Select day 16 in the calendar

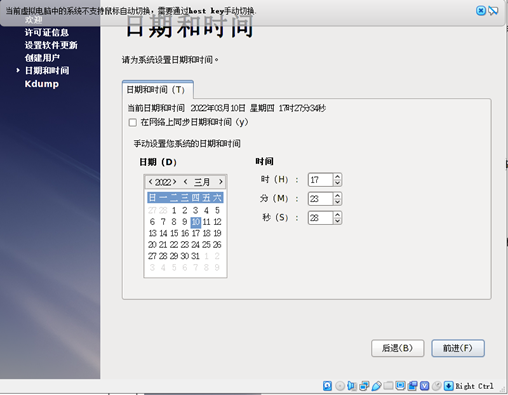[185, 233]
